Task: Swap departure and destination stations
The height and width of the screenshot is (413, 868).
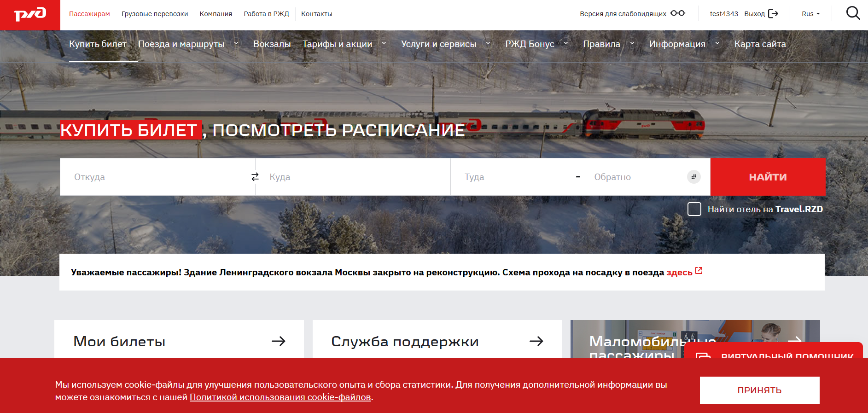Action: click(255, 177)
